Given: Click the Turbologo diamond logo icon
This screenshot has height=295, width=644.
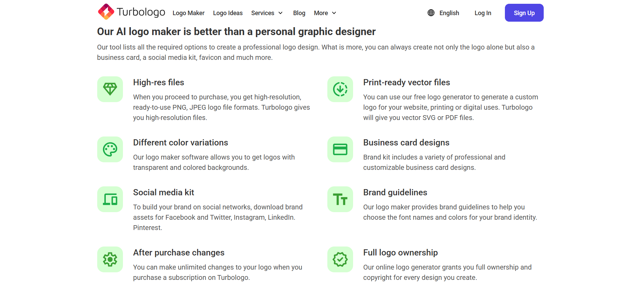Looking at the screenshot, I should pos(106,12).
